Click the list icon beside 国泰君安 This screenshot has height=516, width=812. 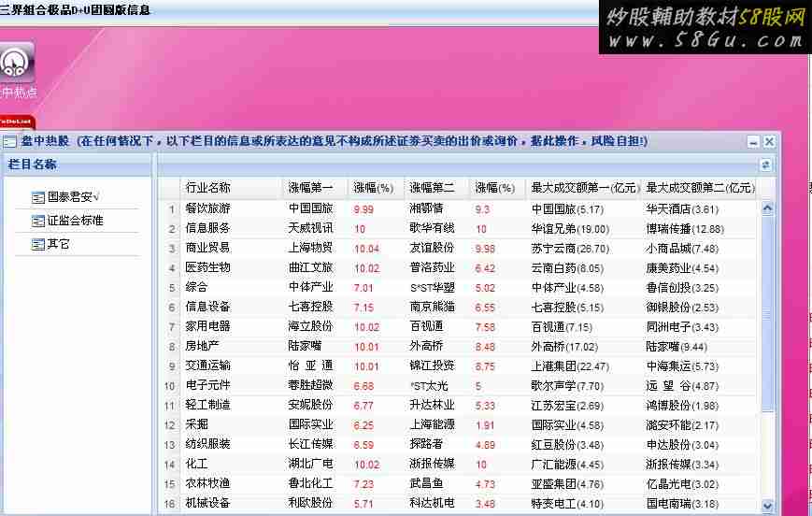37,197
